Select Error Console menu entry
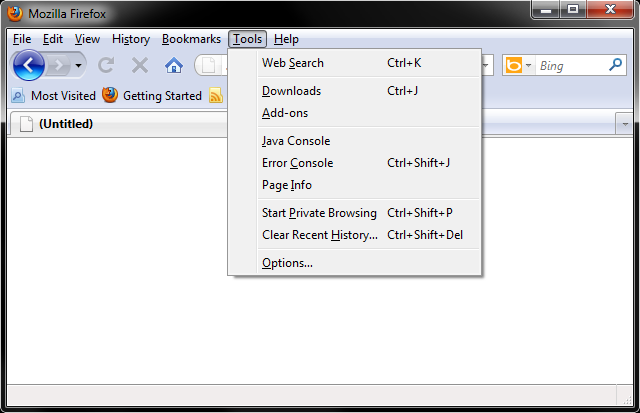The width and height of the screenshot is (640, 413). pos(354,163)
